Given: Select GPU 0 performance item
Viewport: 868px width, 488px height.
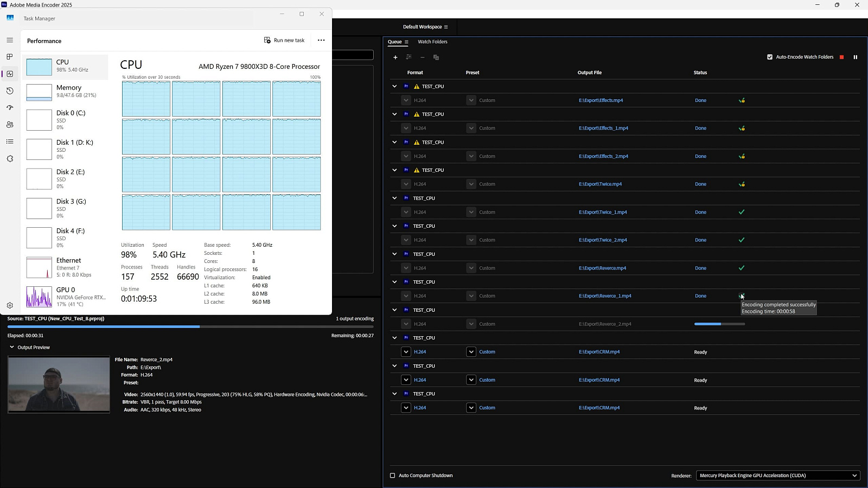Looking at the screenshot, I should pyautogui.click(x=65, y=297).
